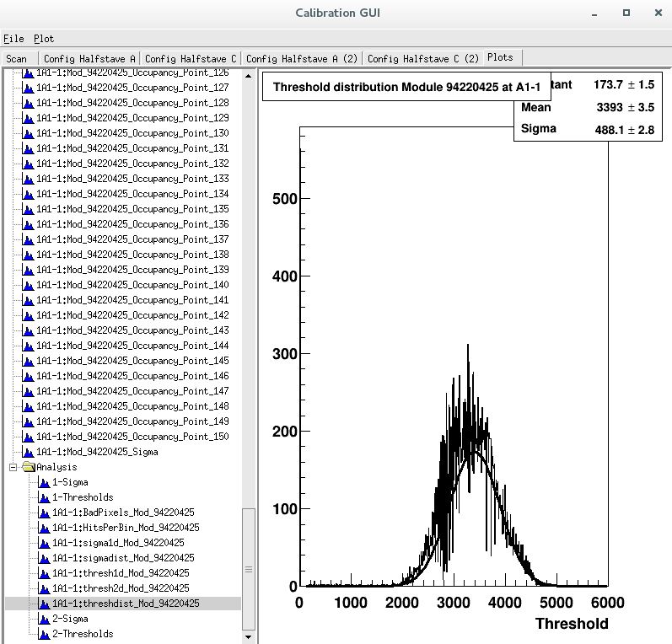Select 1A1-1:Mod_94220425_Occupancy_Point_140 entry
The width and height of the screenshot is (672, 644).
(x=132, y=285)
